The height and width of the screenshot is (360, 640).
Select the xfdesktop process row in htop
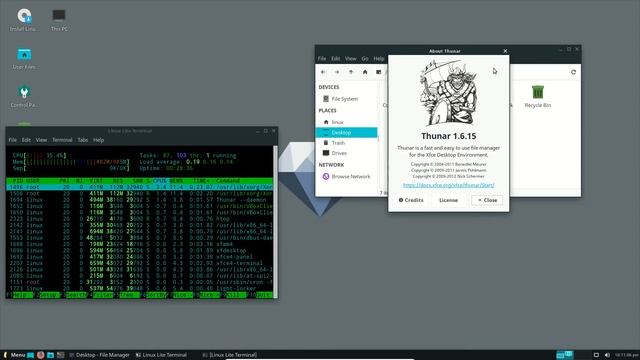(139, 251)
